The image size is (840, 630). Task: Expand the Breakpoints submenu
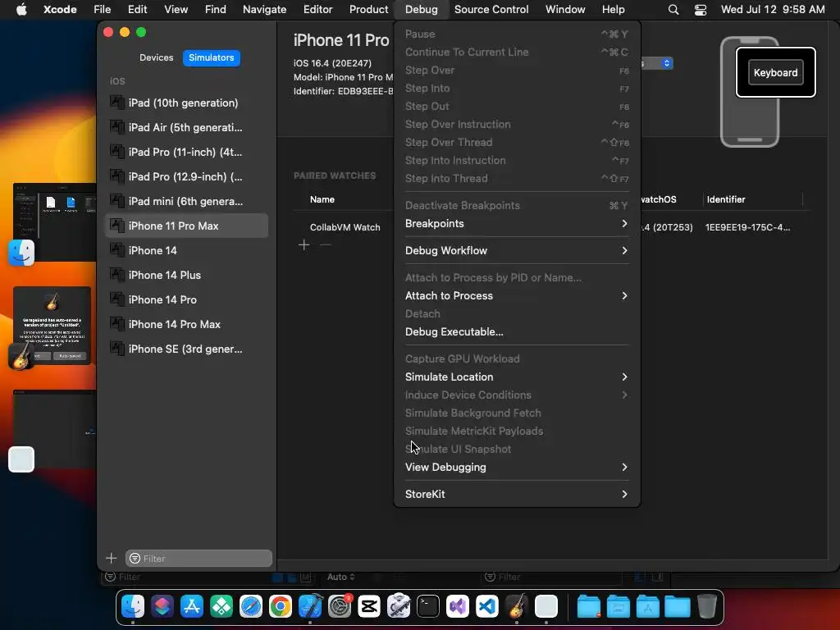517,223
